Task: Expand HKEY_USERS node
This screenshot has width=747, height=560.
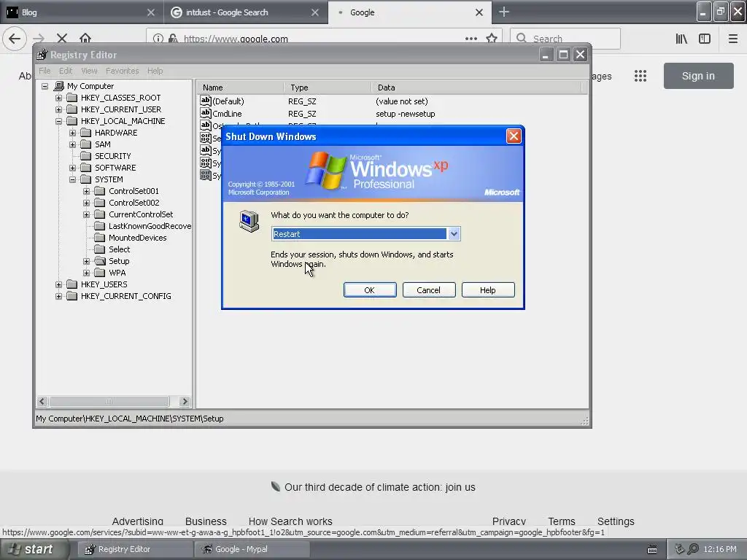Action: click(58, 285)
